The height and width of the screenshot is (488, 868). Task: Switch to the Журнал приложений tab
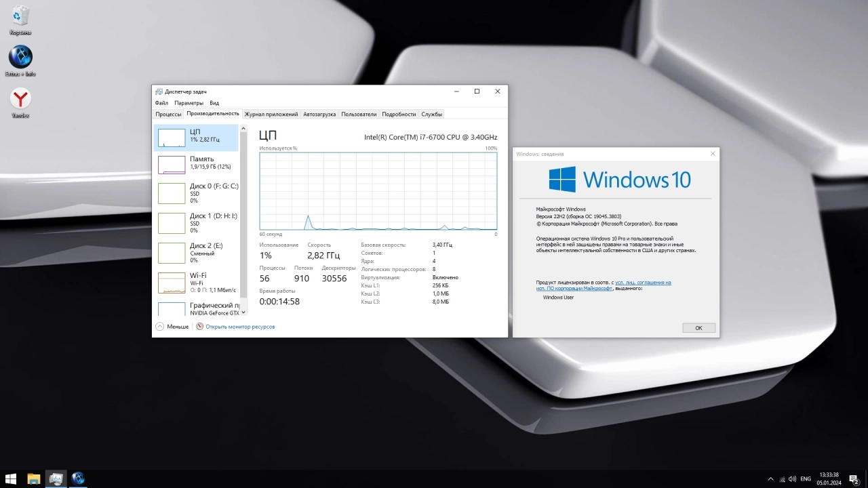271,115
